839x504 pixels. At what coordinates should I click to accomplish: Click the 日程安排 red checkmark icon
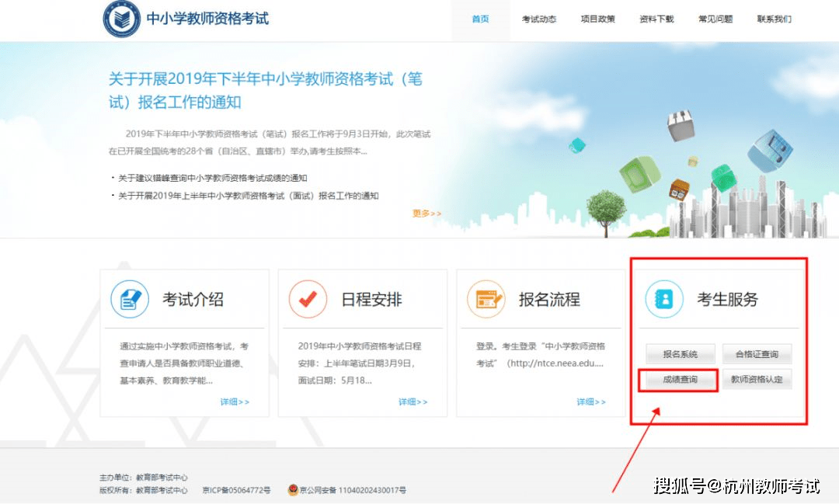tap(308, 299)
